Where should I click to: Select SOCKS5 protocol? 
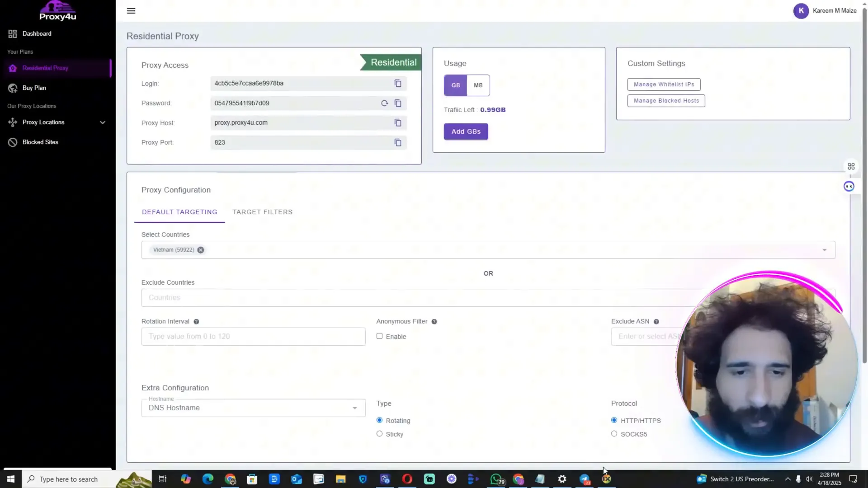click(x=614, y=434)
